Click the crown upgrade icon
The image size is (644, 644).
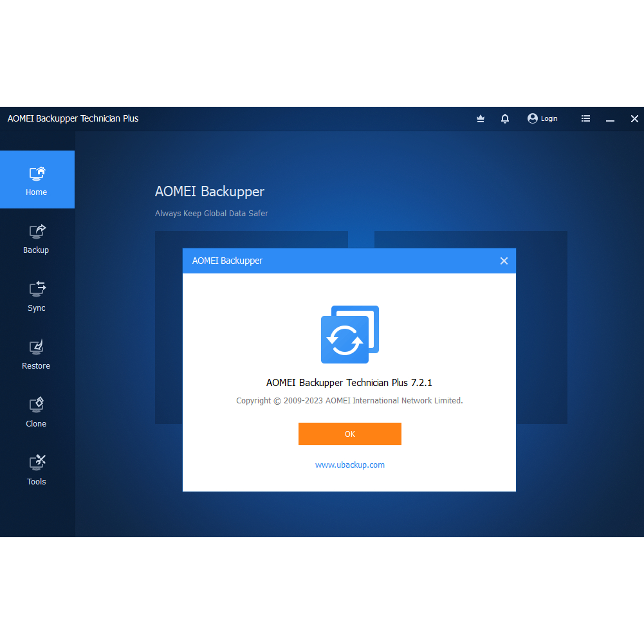coord(481,118)
